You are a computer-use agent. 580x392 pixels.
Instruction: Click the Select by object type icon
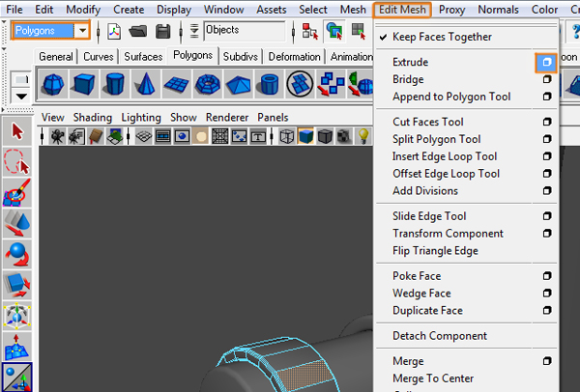[334, 31]
